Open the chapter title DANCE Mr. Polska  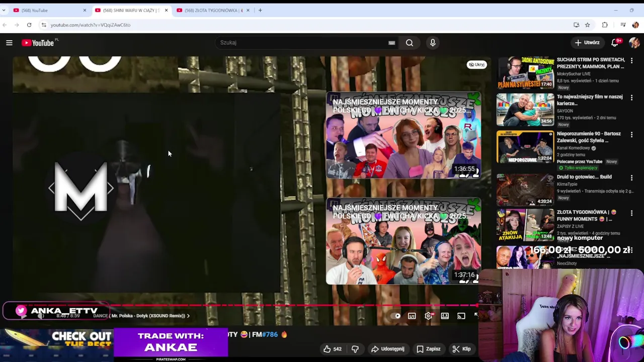(142, 316)
